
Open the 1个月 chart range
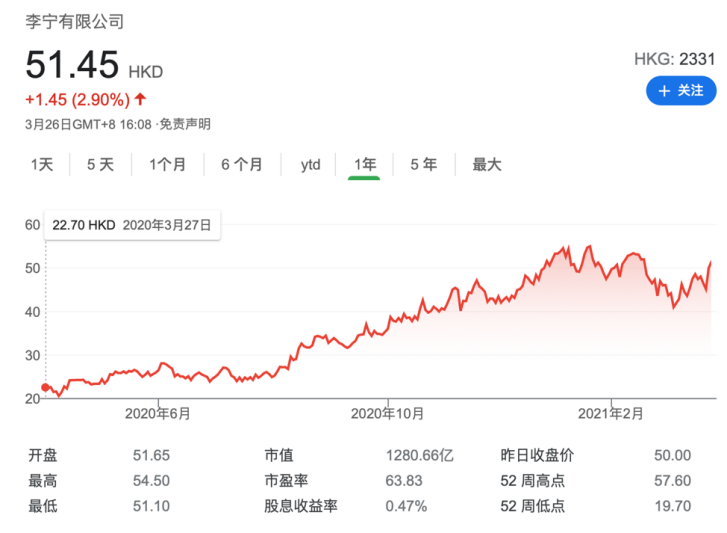(167, 165)
